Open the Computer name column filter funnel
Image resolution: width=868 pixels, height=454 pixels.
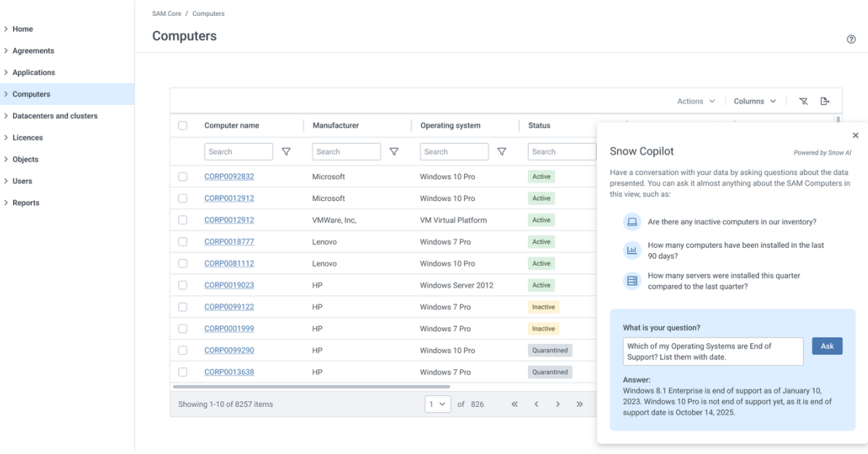click(x=286, y=151)
